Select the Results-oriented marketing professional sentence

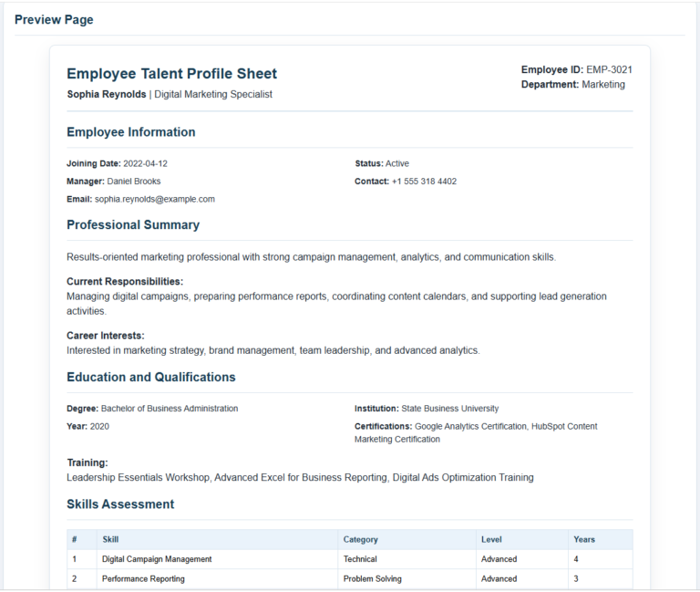click(311, 257)
